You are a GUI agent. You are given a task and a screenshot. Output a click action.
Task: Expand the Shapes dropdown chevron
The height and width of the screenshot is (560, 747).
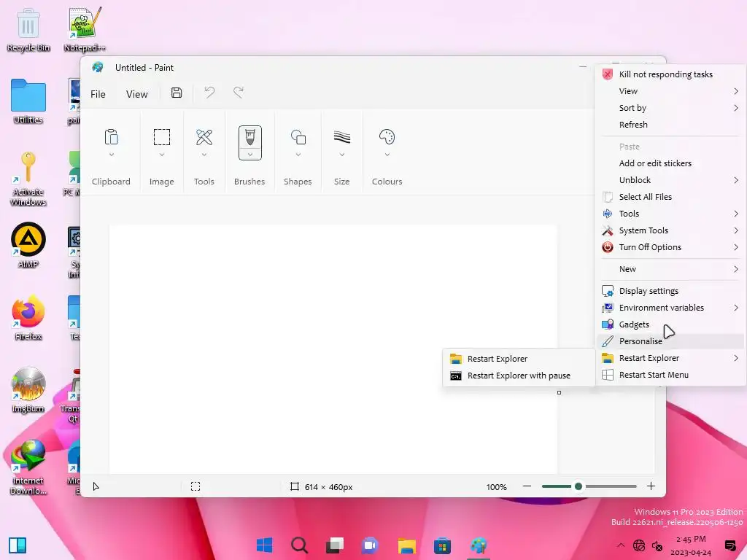[298, 155]
